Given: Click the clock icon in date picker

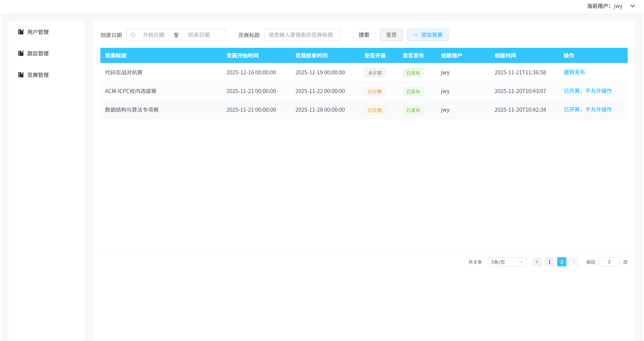Looking at the screenshot, I should pos(133,35).
